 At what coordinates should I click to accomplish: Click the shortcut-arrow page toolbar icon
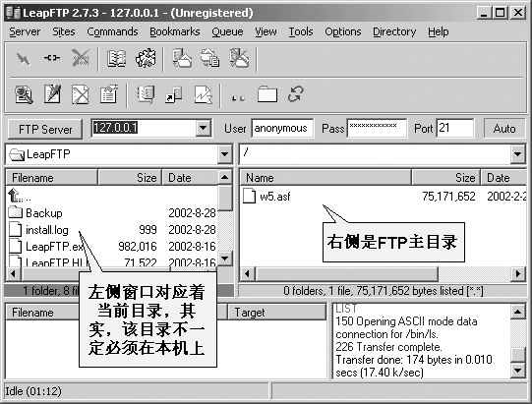[x=174, y=94]
